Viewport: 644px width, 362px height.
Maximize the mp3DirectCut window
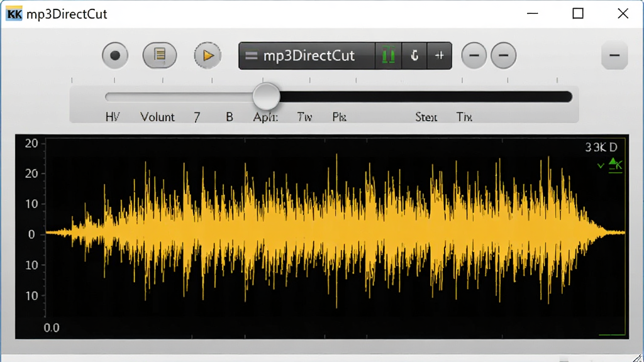[578, 14]
